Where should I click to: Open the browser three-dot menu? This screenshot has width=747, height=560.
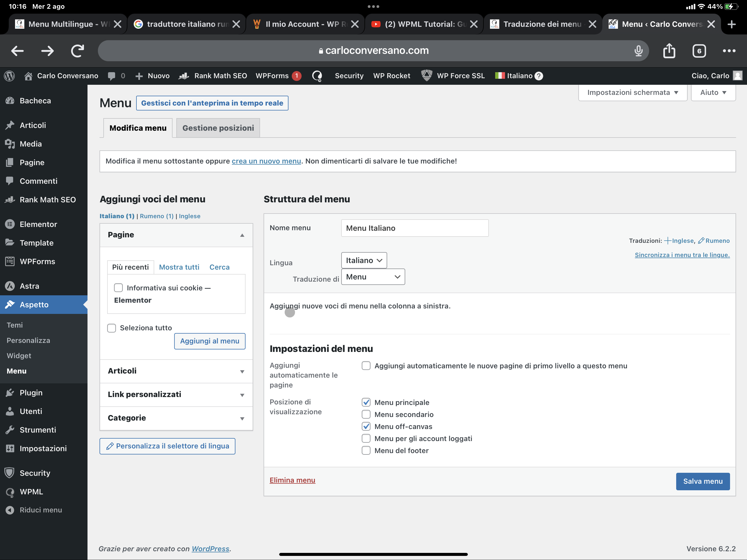point(729,51)
